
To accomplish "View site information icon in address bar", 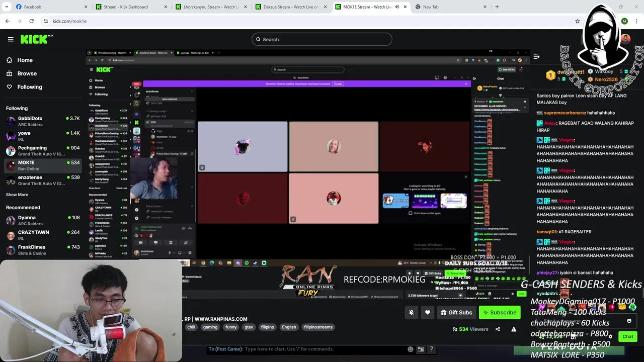I will [x=46, y=21].
